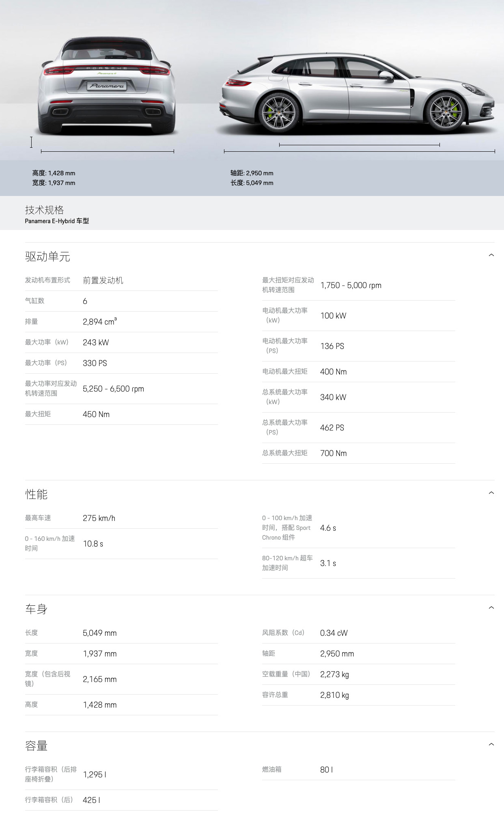The image size is (504, 822).
Task: Click the 700 Nm value
Action: point(334,453)
